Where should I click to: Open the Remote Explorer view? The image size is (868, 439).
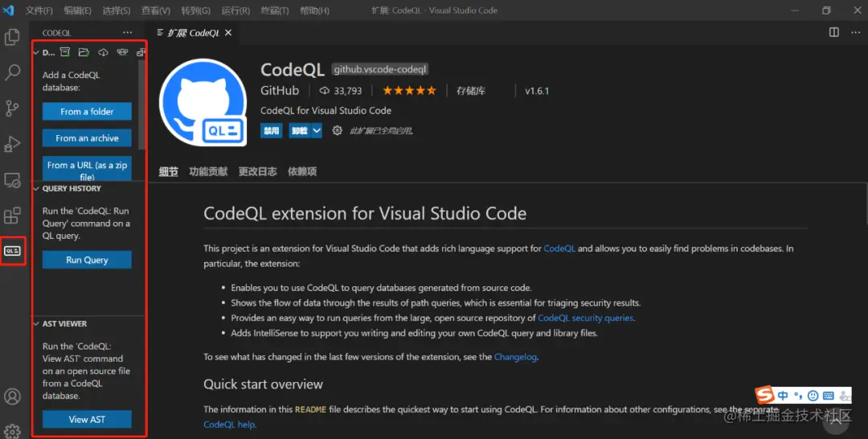click(x=12, y=180)
